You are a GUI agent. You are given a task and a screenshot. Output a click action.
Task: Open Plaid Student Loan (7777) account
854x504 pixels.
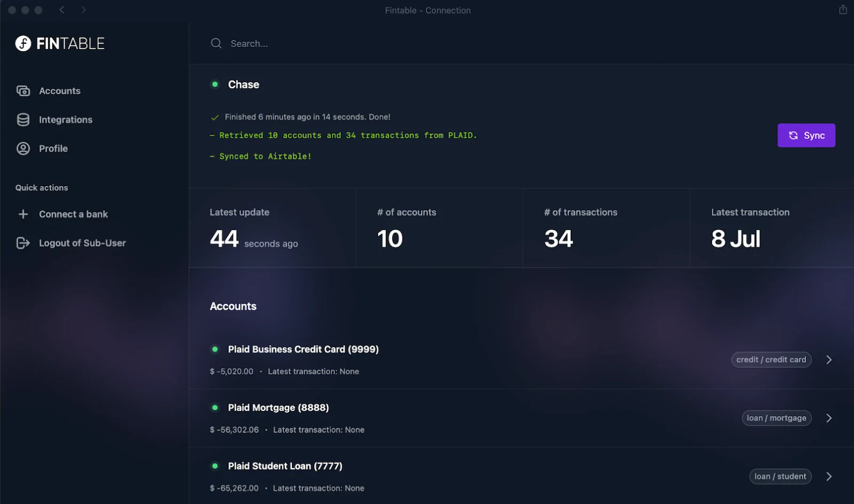click(x=285, y=466)
